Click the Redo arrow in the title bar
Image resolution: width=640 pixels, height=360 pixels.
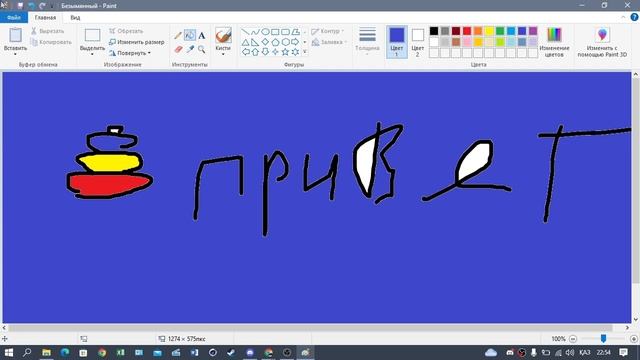[x=42, y=6]
